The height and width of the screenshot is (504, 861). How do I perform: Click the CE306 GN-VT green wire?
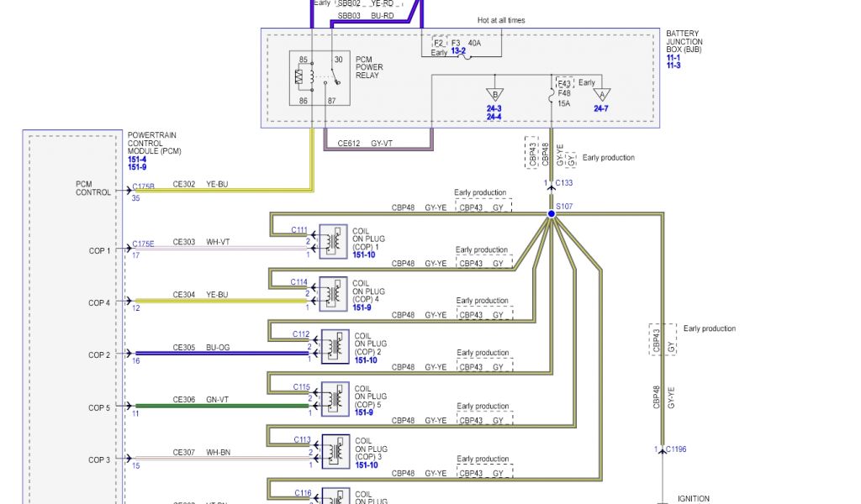pos(219,407)
